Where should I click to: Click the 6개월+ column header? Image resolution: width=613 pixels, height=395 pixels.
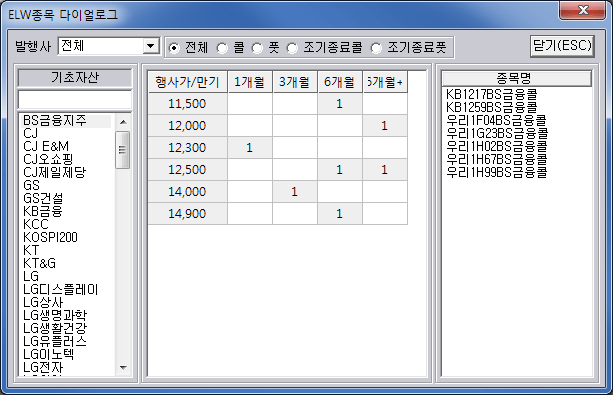pos(385,82)
